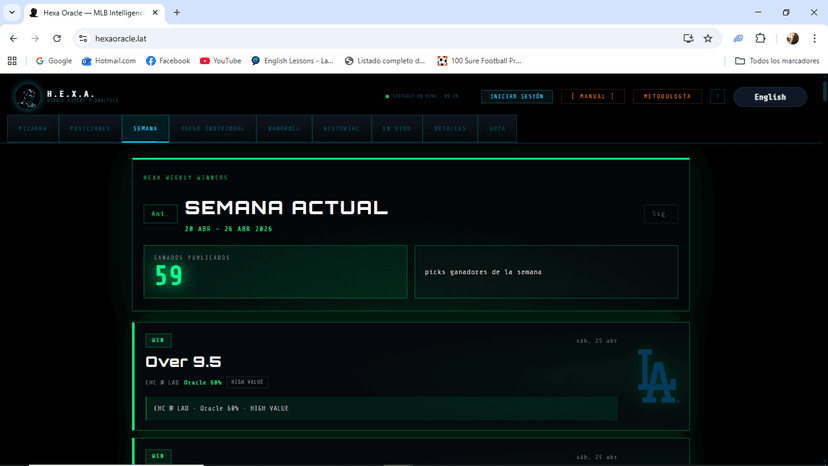Click the address bar URL hexaoracle.lat
Viewport: 828px width, 466px height.
point(120,39)
